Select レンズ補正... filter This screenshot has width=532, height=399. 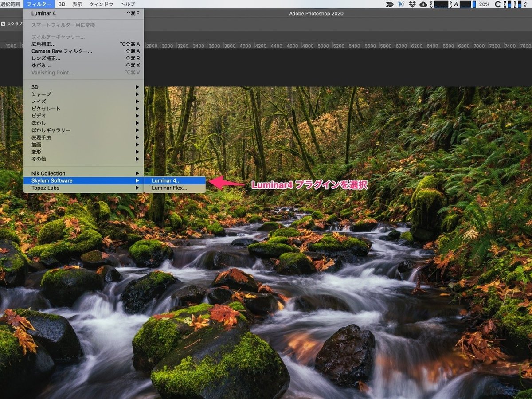point(84,58)
